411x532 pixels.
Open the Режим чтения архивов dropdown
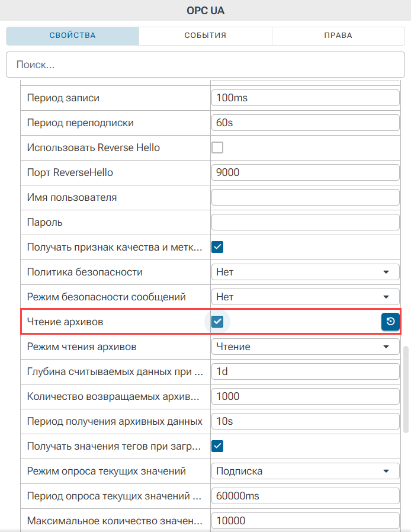click(305, 347)
